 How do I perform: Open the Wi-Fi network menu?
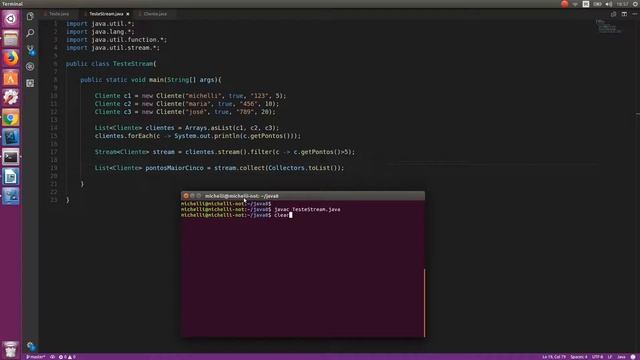click(575, 4)
